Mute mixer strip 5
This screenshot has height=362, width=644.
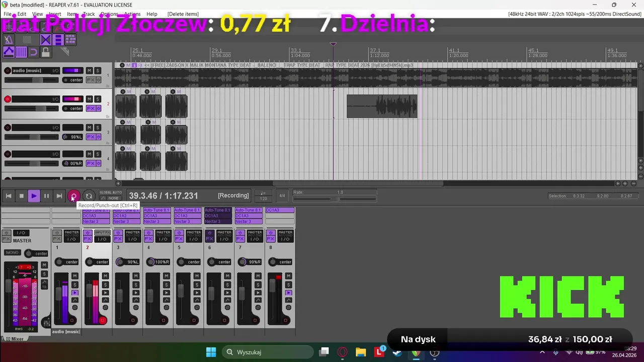point(197,276)
